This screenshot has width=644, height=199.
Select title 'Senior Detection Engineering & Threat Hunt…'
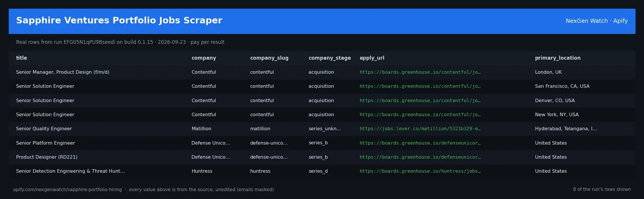70,171
